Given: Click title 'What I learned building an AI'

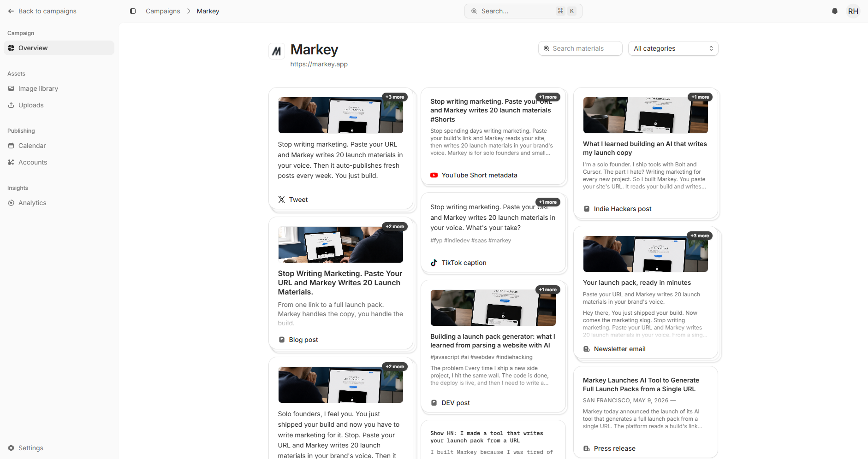Looking at the screenshot, I should tap(645, 148).
